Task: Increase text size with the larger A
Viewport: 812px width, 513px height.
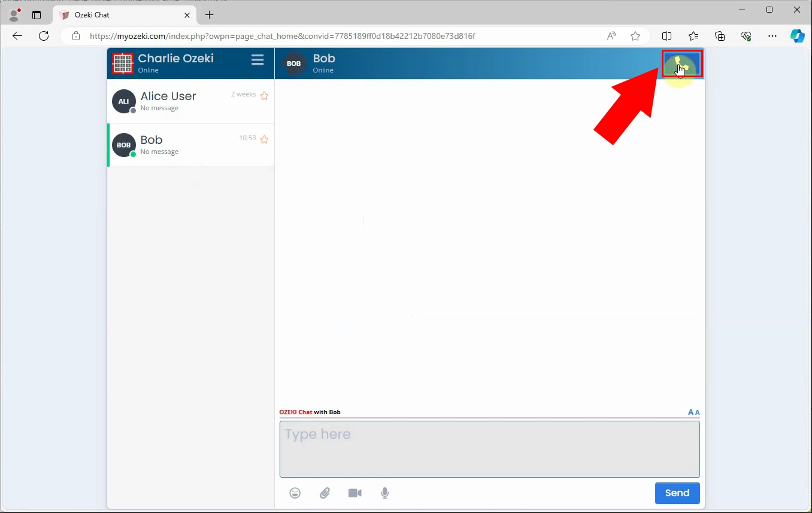Action: [690, 412]
